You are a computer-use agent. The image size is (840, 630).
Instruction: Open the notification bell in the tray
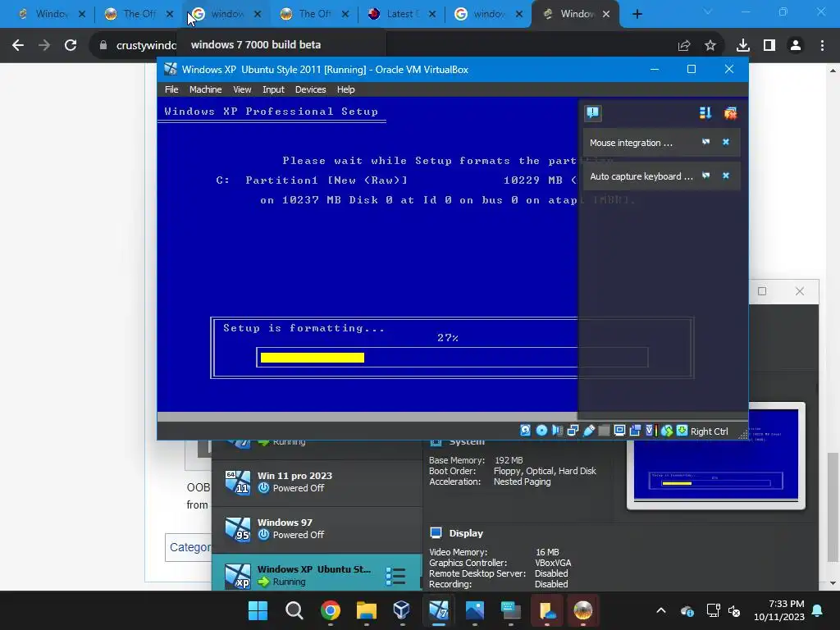click(x=818, y=610)
